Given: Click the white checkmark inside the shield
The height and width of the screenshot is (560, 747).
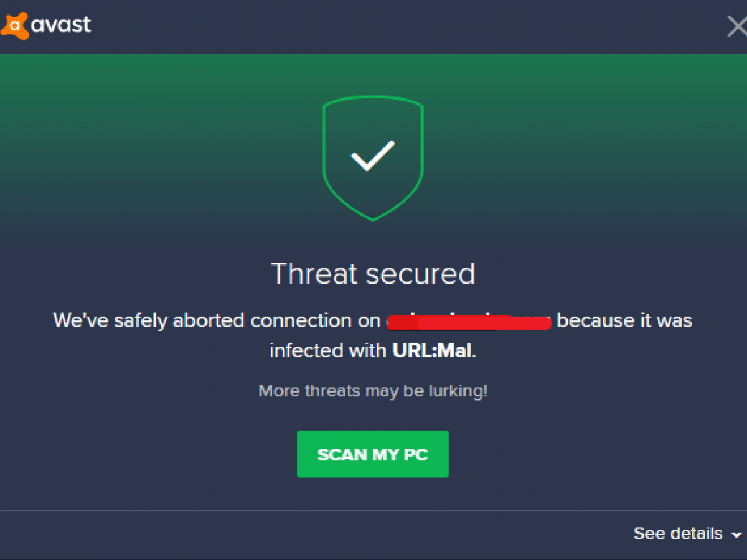Looking at the screenshot, I should click(373, 156).
